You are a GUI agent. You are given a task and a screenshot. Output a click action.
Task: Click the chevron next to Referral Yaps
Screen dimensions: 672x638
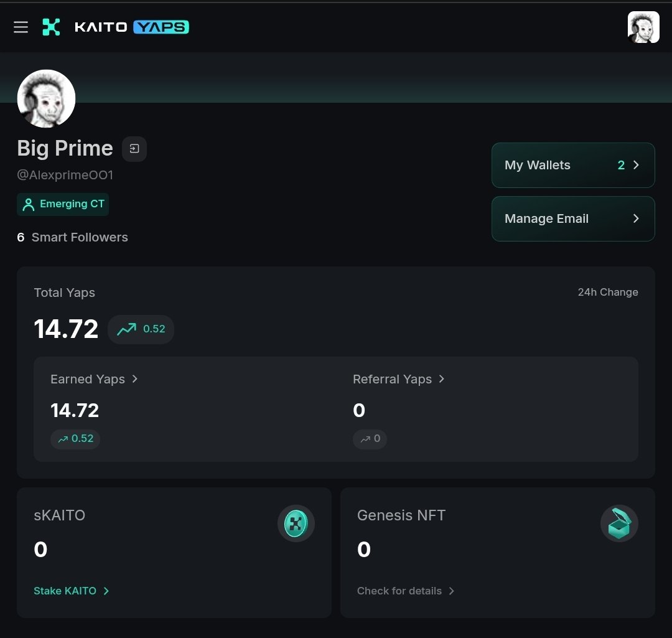442,378
